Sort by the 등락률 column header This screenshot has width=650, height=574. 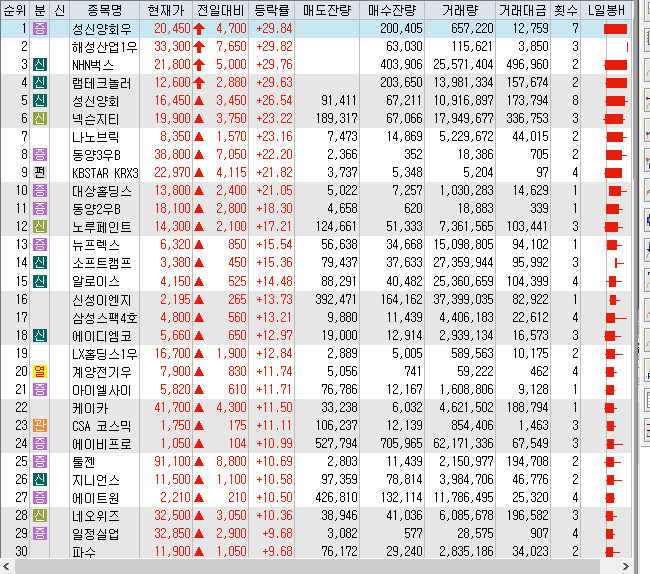pyautogui.click(x=272, y=10)
